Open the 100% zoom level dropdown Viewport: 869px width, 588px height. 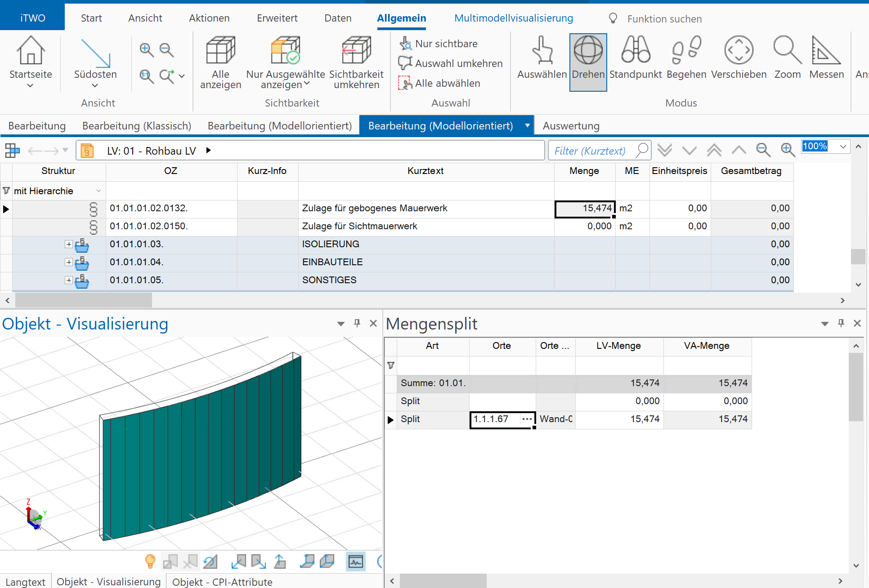click(x=843, y=147)
